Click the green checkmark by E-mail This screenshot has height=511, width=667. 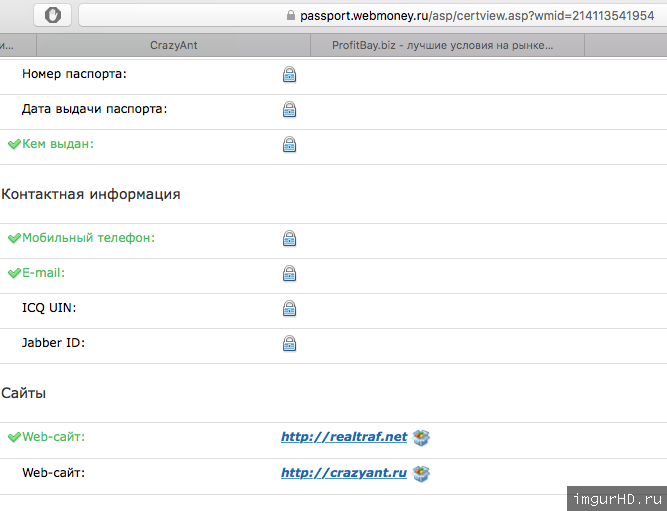14,273
